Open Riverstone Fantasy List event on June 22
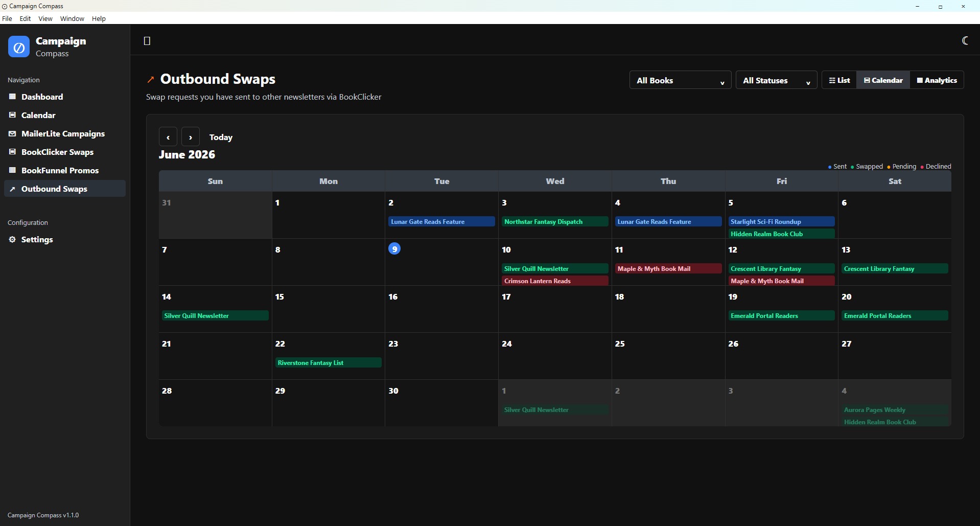Viewport: 980px width, 526px height. [x=329, y=362]
